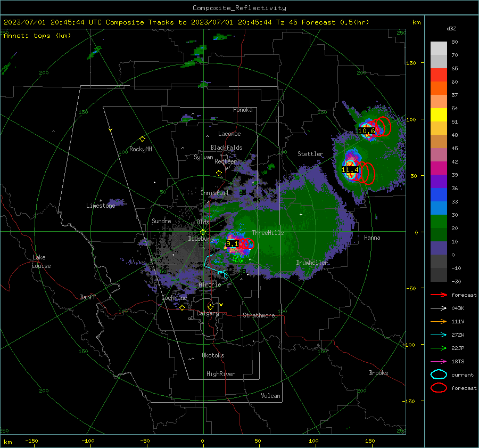Click the Blackfalds city label

226,148
